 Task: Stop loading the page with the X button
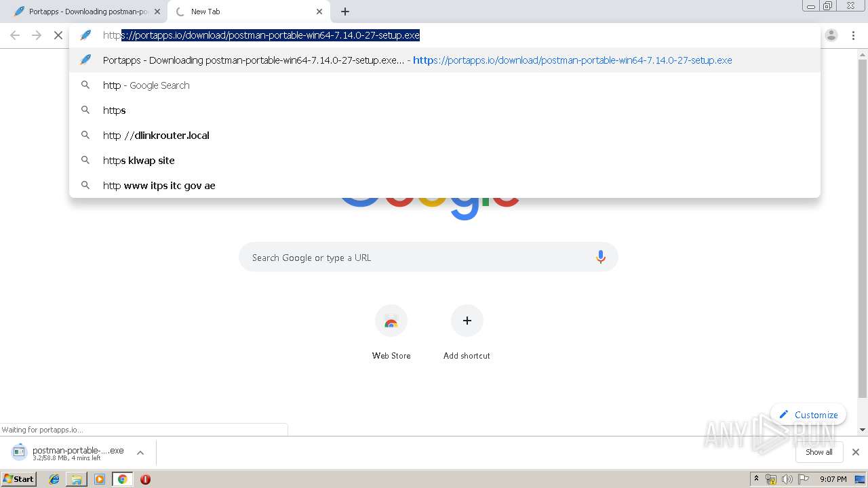click(x=58, y=35)
